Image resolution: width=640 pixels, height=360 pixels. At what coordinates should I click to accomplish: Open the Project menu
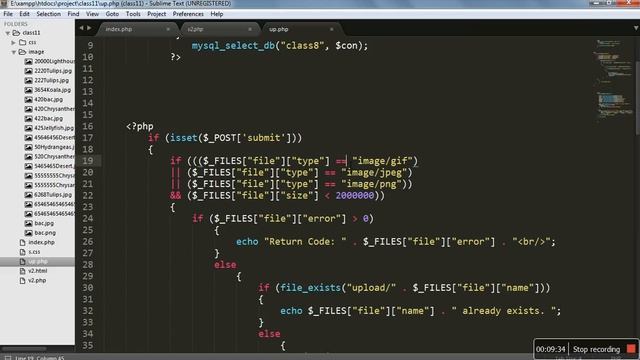point(157,14)
